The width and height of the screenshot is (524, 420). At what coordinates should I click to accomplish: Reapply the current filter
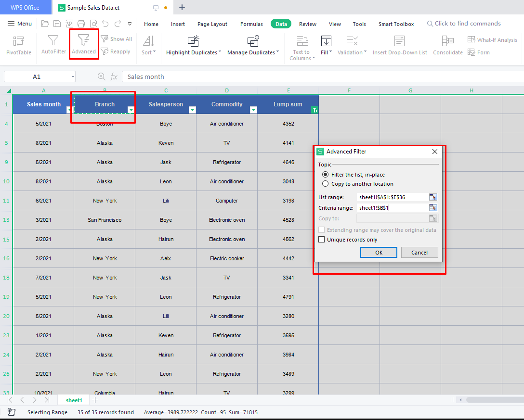[116, 51]
